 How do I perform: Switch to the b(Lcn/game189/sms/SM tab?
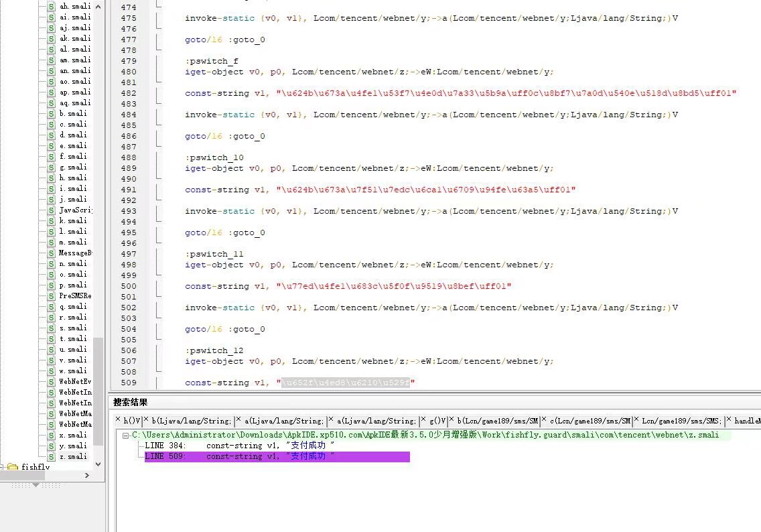(498, 421)
